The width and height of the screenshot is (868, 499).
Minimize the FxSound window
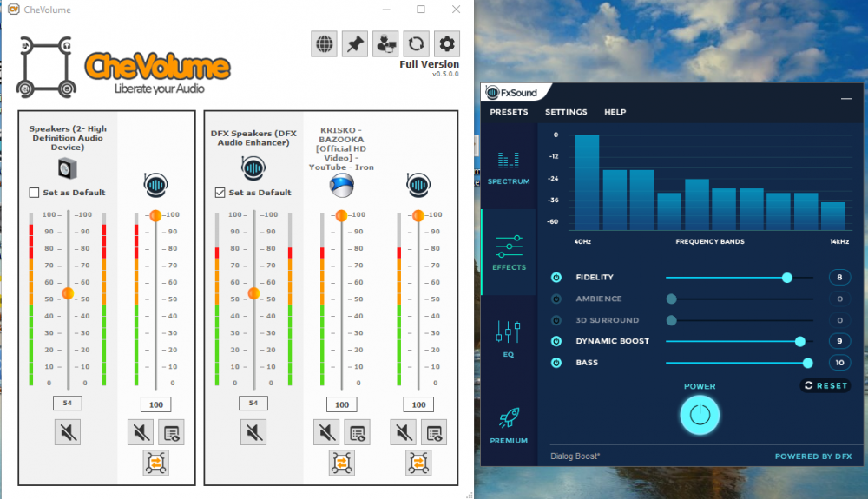pyautogui.click(x=845, y=98)
